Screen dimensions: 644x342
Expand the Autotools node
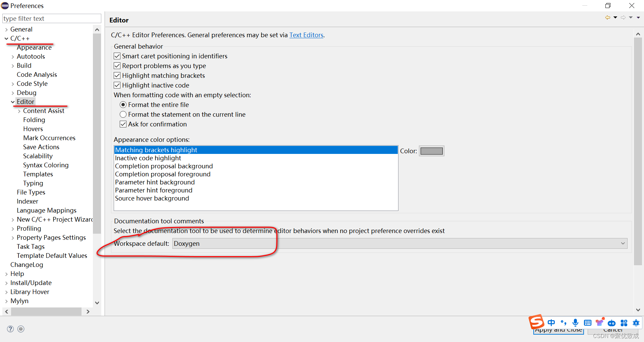pos(13,57)
